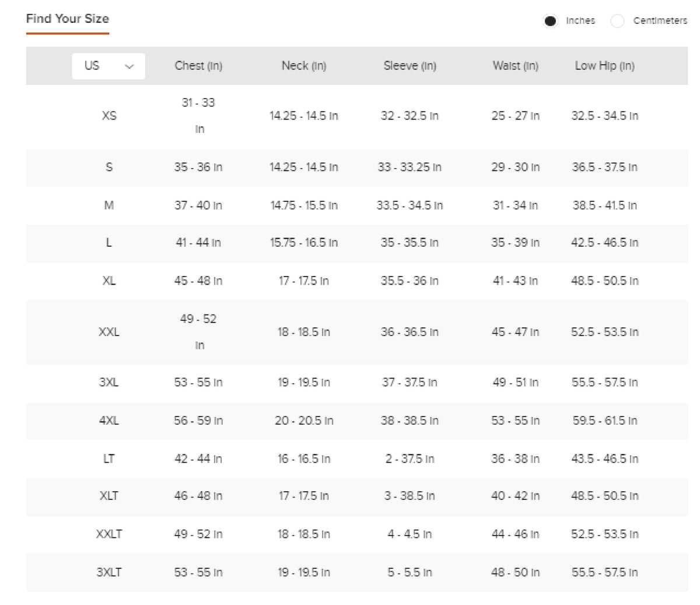The image size is (700, 605).
Task: Select the M size row label
Action: pyautogui.click(x=109, y=205)
